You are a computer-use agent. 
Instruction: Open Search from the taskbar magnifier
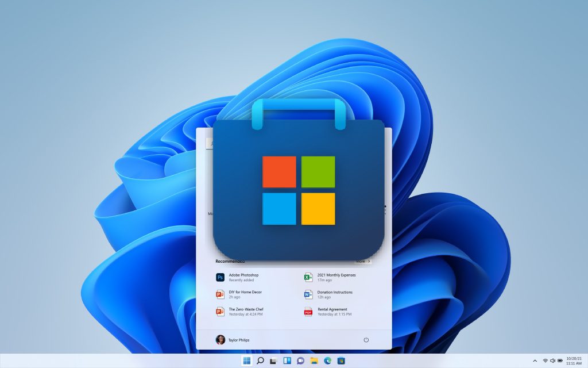click(x=260, y=361)
